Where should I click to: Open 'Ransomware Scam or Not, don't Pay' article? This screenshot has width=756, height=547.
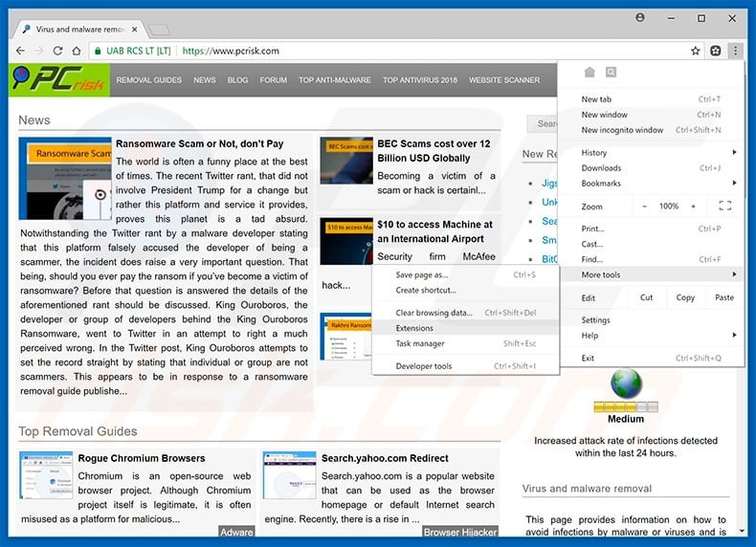coord(200,143)
